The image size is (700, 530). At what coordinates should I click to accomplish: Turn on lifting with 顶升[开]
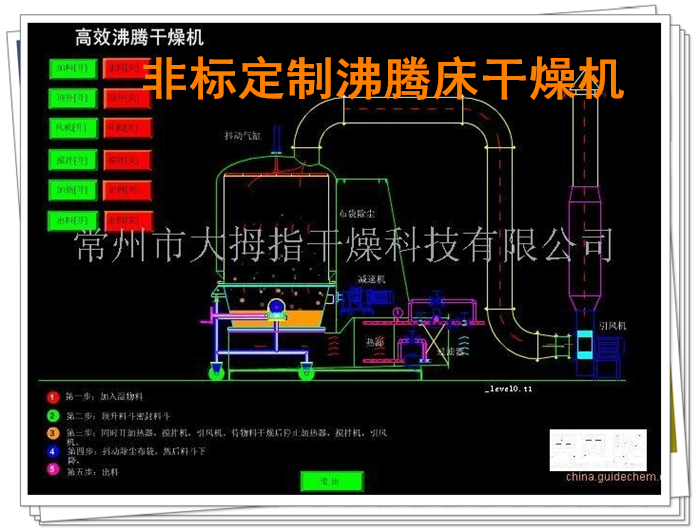pyautogui.click(x=73, y=98)
